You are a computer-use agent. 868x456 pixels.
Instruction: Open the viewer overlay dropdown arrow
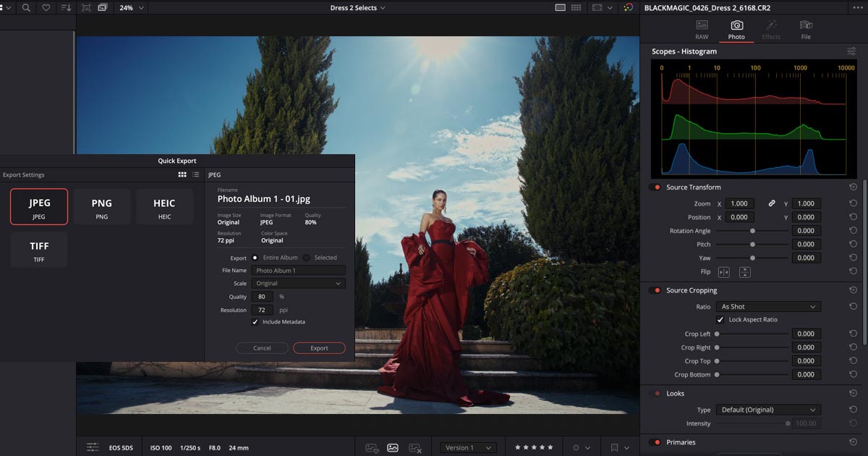(610, 7)
